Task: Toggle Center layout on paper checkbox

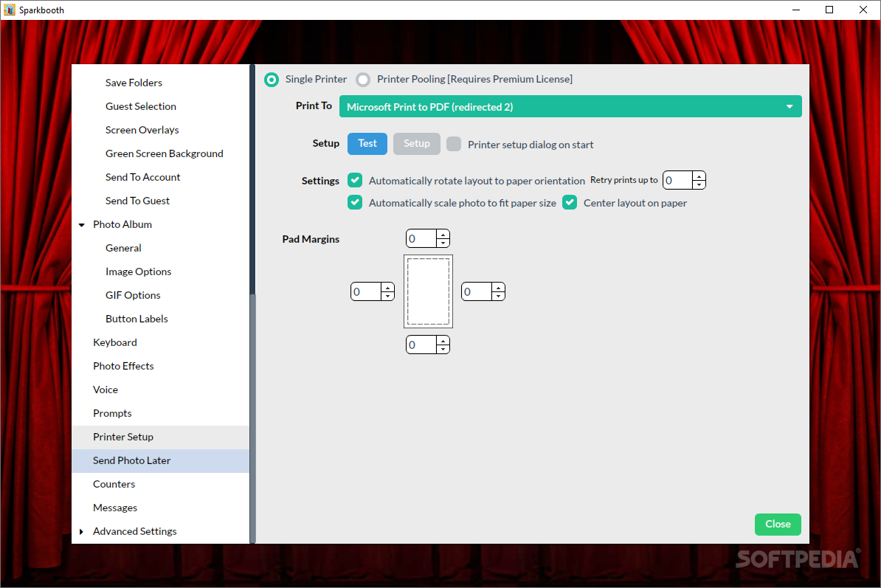Action: tap(570, 202)
